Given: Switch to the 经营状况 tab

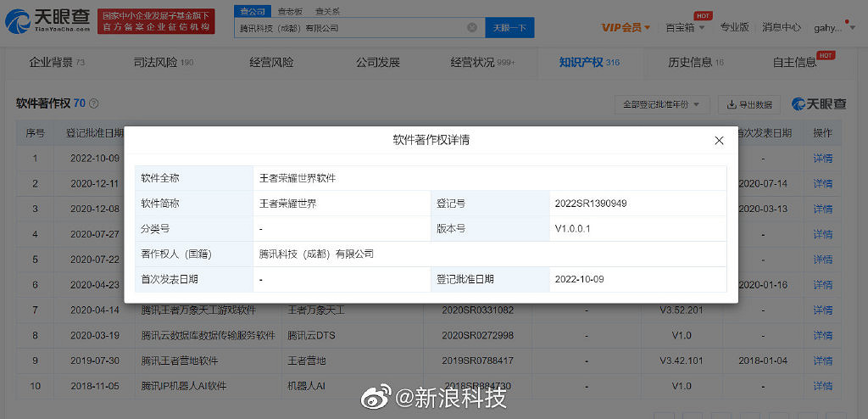Looking at the screenshot, I should click(482, 63).
